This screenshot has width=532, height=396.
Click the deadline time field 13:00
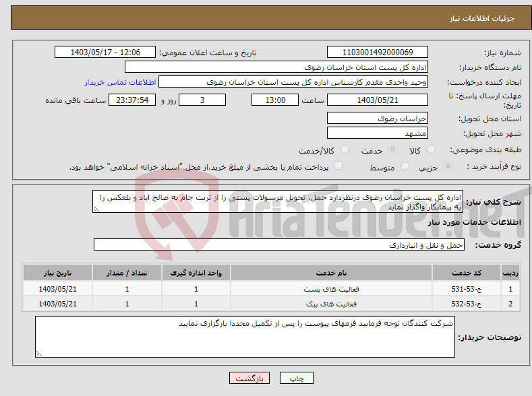click(275, 100)
